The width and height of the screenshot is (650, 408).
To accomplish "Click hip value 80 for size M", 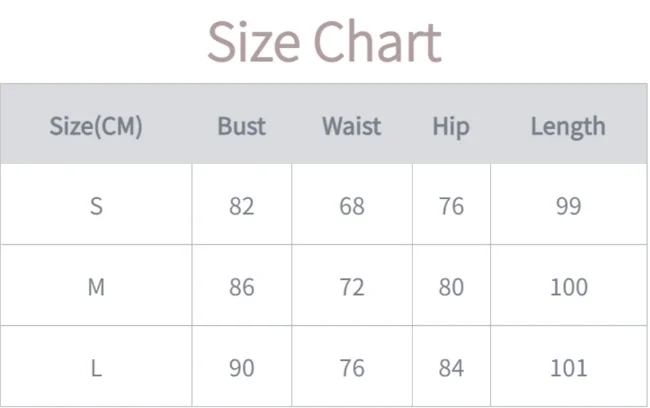I will click(x=451, y=287).
